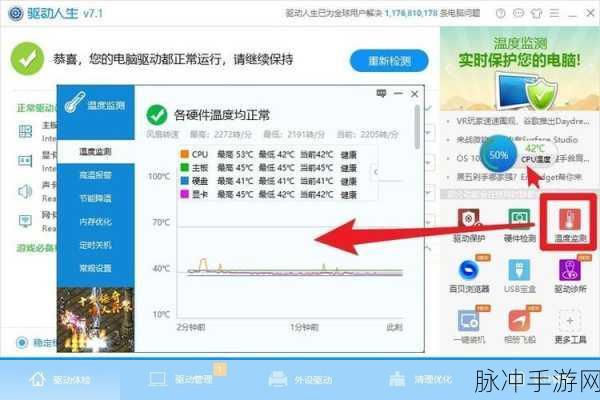Screen dimensions: 600x400
Task: Click the 当前: 2205转/分 fan speed value
Action: pos(368,134)
